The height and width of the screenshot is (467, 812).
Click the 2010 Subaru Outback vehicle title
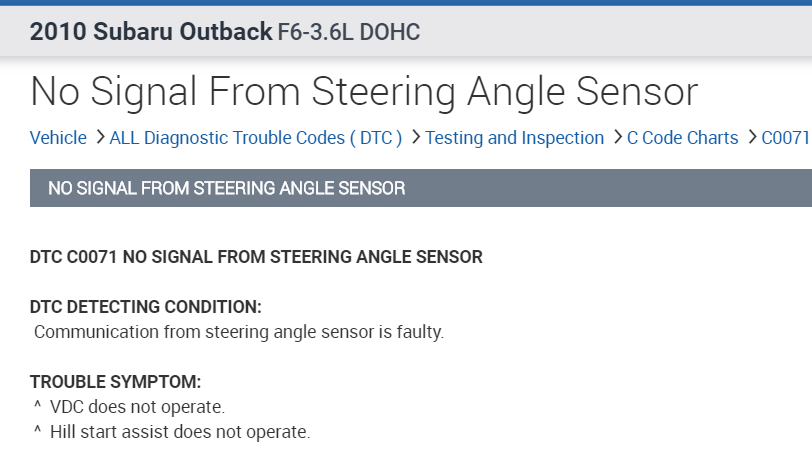(150, 32)
